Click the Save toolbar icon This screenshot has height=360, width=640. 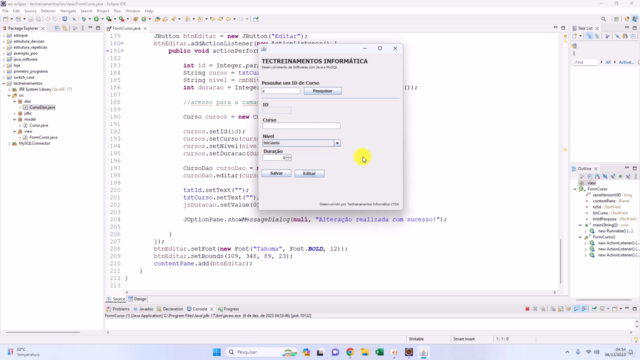click(x=31, y=19)
